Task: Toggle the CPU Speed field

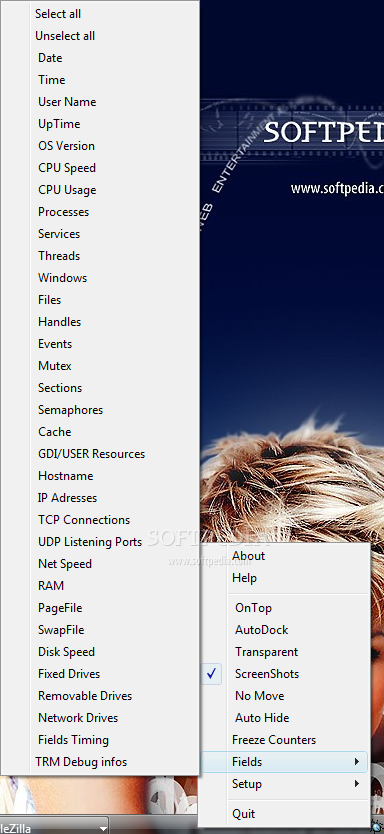Action: [100, 168]
